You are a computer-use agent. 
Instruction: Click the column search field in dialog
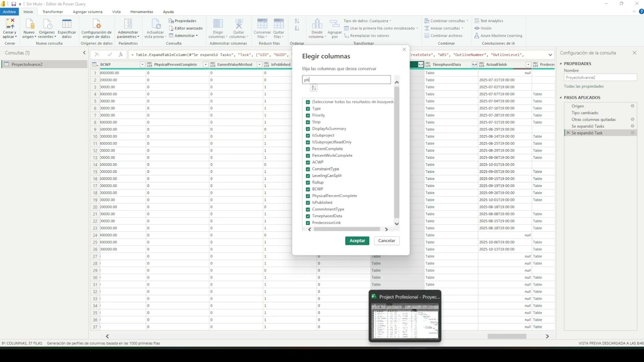(x=346, y=79)
